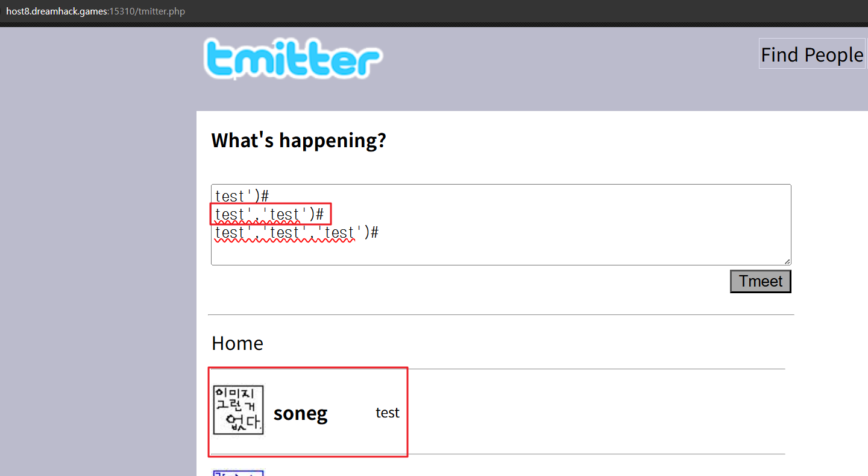868x476 pixels.
Task: Click the divider line above the Home heading
Action: [500, 315]
